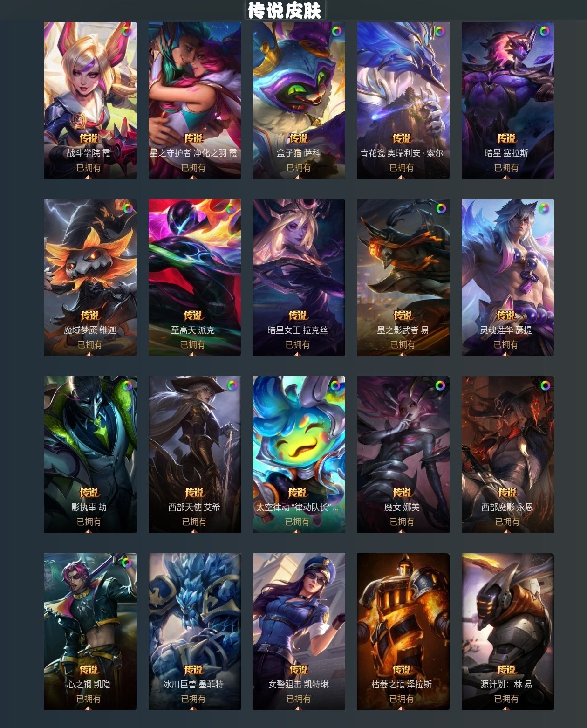Click chroma icon on 西部天使 艾希 card
The width and height of the screenshot is (587, 728).
tap(232, 385)
